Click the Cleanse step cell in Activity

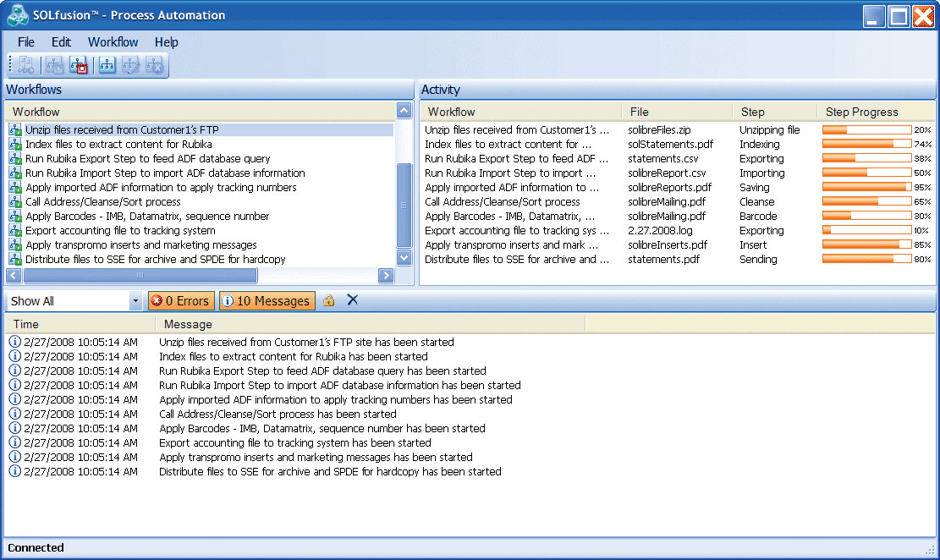(x=756, y=201)
